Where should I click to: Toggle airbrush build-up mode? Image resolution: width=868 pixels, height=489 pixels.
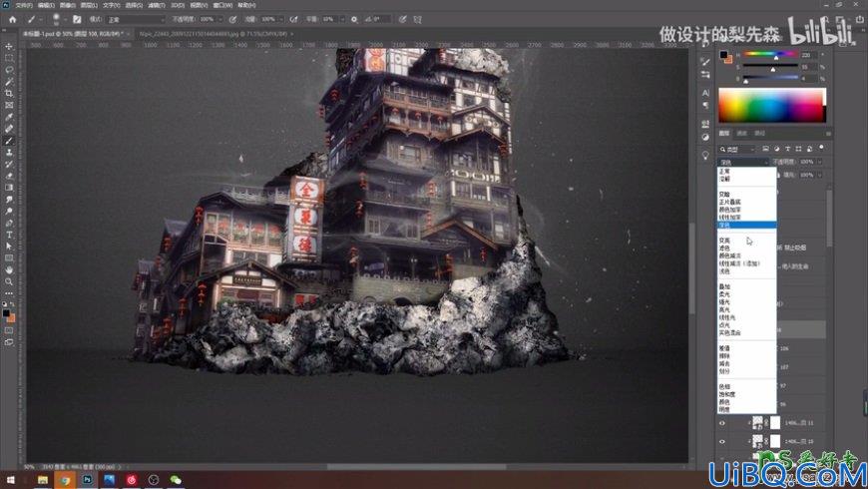(294, 19)
